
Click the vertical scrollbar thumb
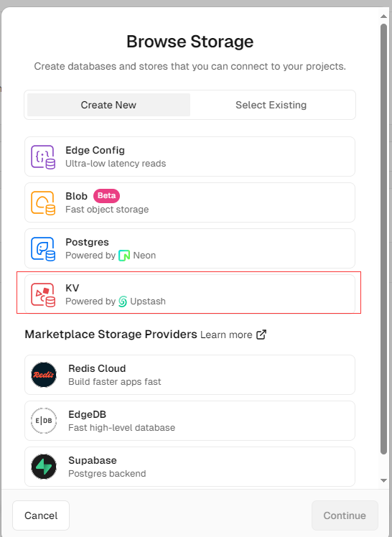coord(384,239)
